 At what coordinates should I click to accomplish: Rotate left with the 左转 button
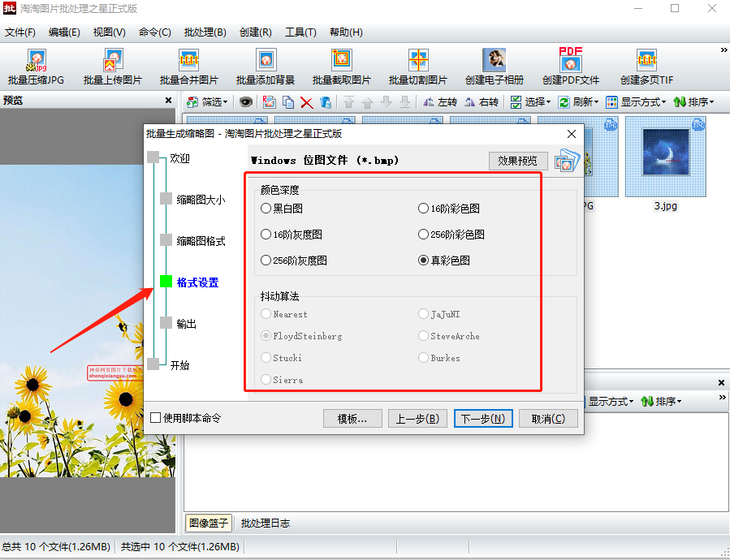coord(440,102)
